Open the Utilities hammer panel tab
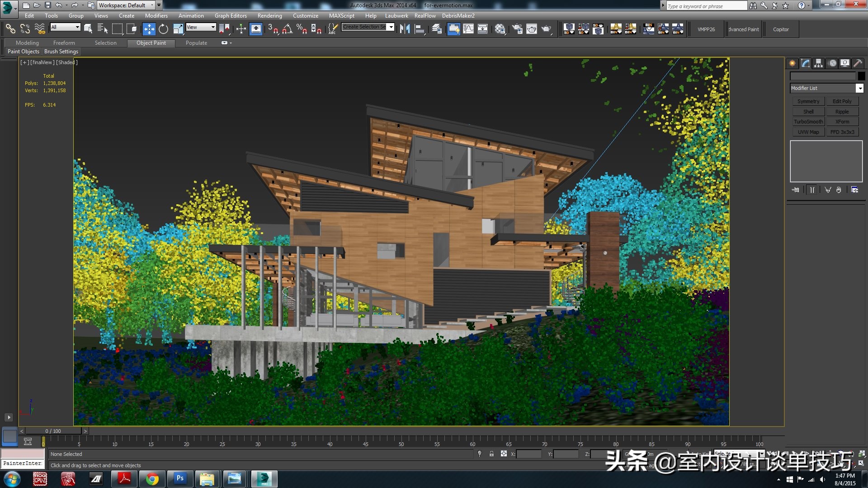This screenshot has height=488, width=868. click(858, 64)
